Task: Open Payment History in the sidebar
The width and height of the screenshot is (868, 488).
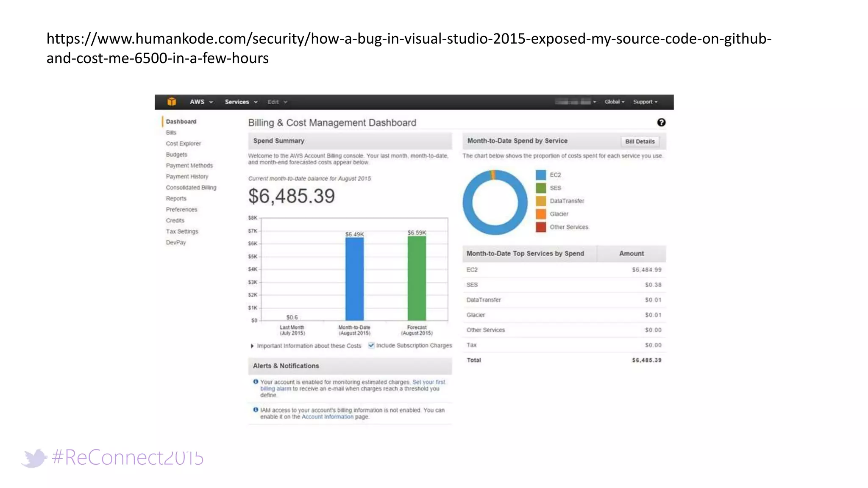Action: 187,177
